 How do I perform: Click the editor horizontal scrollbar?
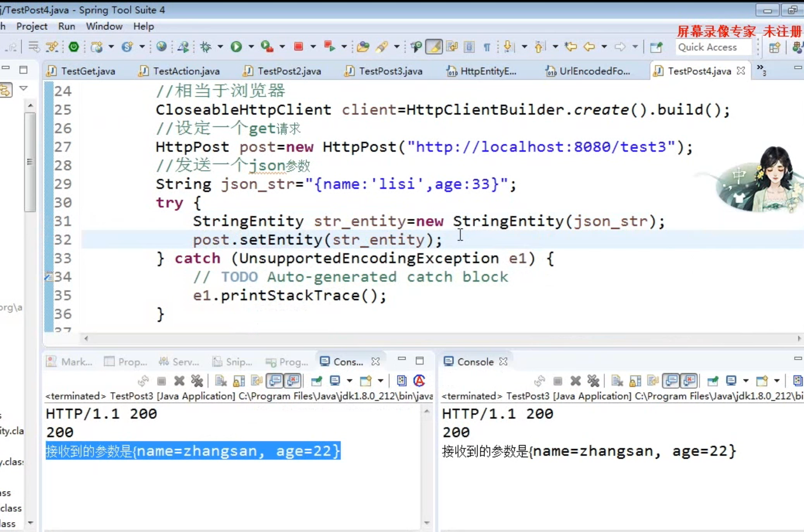click(442, 338)
